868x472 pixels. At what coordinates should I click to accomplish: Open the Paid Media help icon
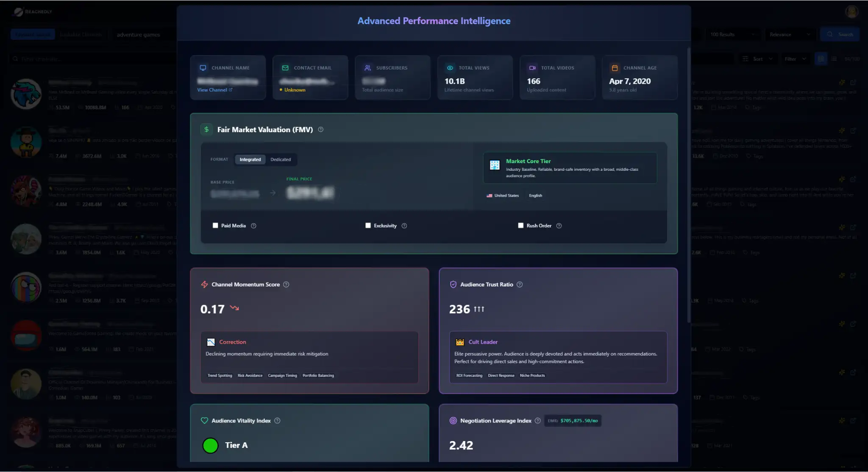253,226
